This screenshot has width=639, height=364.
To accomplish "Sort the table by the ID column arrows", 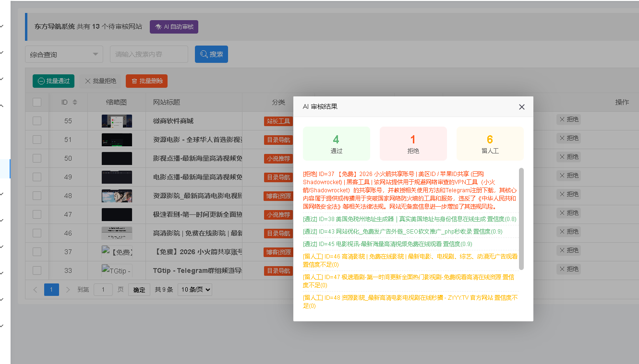I will coord(75,102).
